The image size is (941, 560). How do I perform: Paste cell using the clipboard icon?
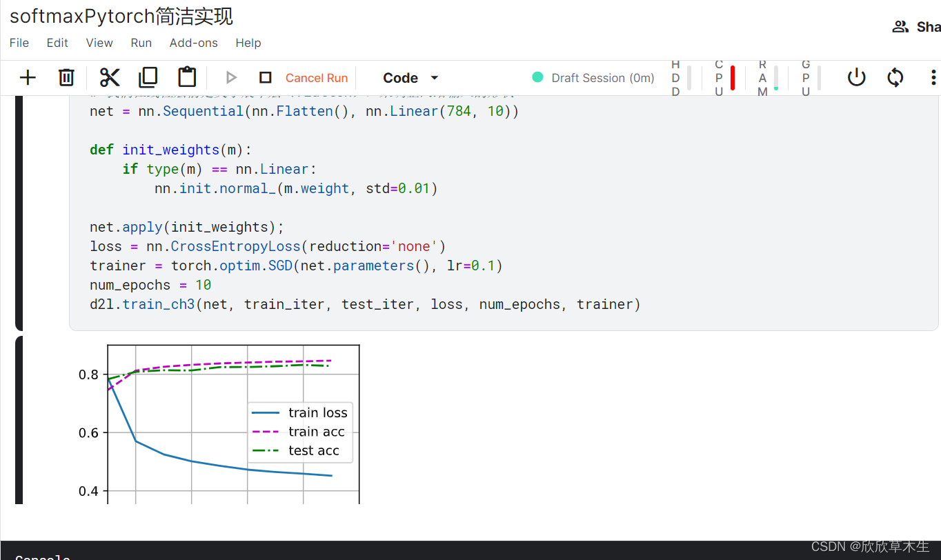tap(187, 77)
